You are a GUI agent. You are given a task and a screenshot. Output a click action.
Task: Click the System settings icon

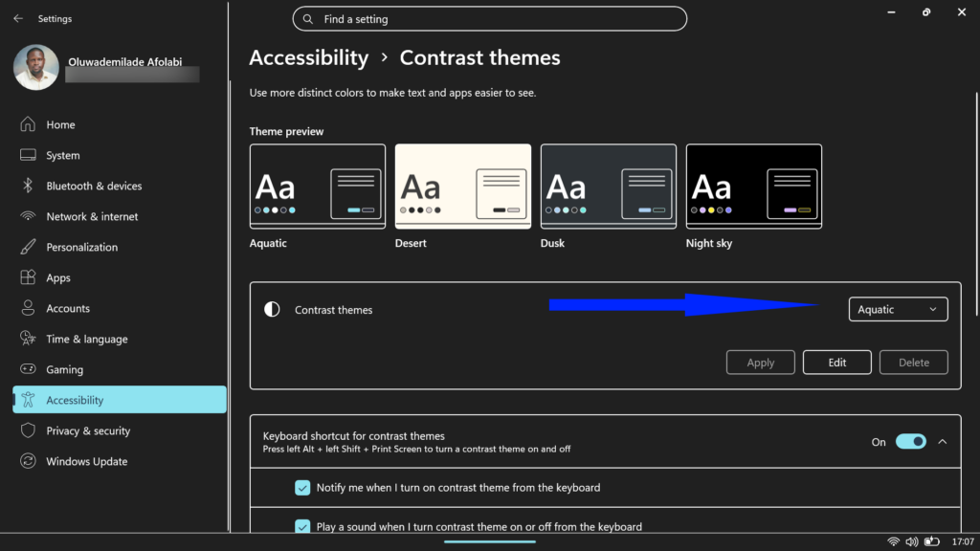(x=30, y=155)
